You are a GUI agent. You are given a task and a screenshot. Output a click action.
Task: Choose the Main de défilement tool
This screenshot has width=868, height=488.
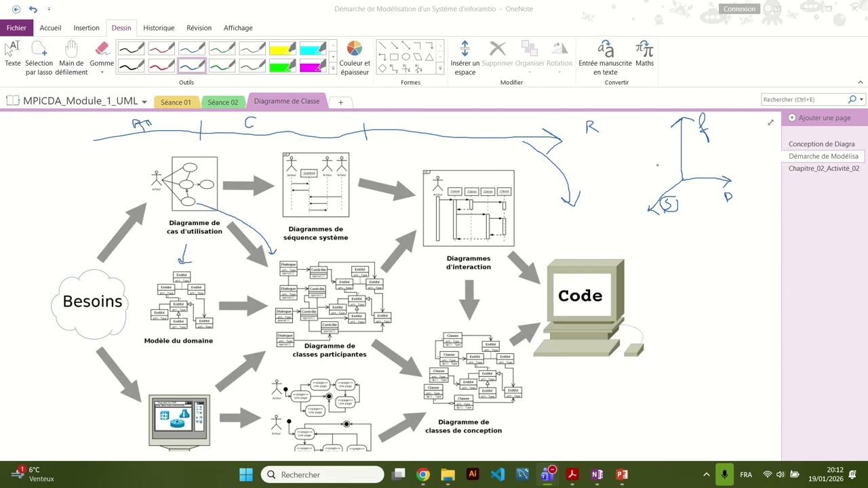pyautogui.click(x=71, y=58)
